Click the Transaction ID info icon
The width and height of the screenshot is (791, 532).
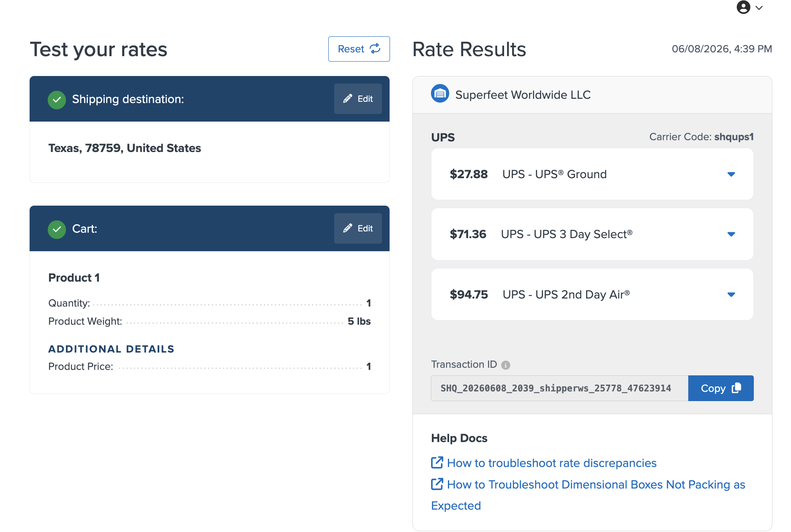(x=506, y=365)
